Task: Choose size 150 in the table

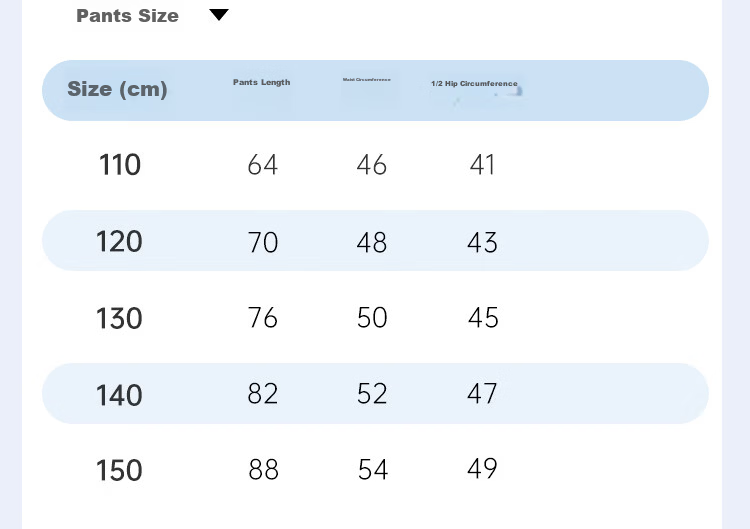Action: coord(119,470)
